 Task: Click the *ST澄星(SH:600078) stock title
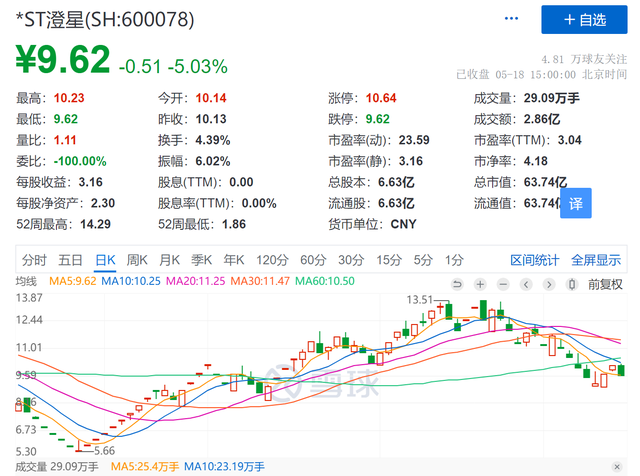[105, 20]
